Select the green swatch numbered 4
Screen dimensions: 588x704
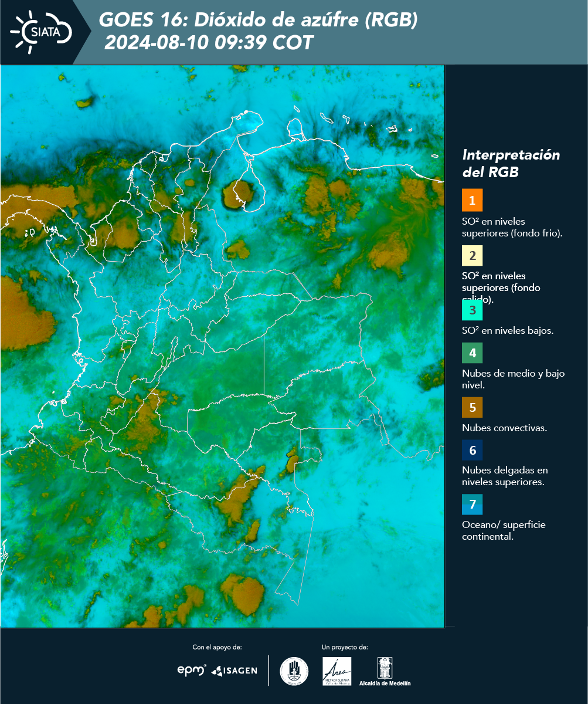coord(472,353)
